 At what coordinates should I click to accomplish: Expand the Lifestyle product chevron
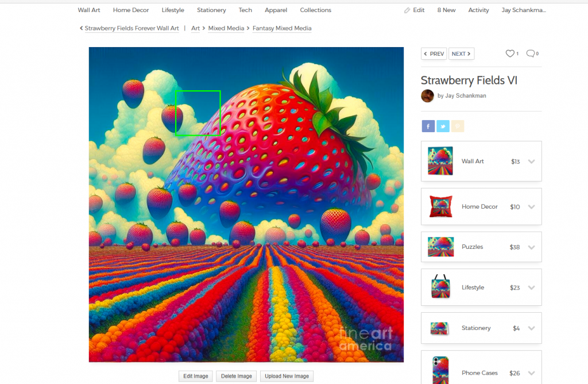click(x=531, y=287)
